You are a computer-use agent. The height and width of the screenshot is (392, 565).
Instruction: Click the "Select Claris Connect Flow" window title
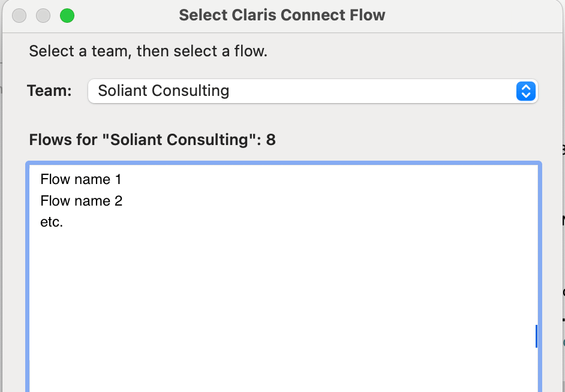click(282, 16)
